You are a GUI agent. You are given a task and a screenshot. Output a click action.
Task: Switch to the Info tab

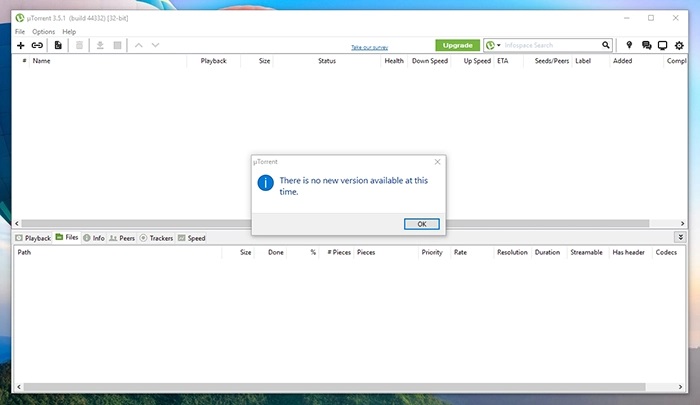pyautogui.click(x=94, y=238)
